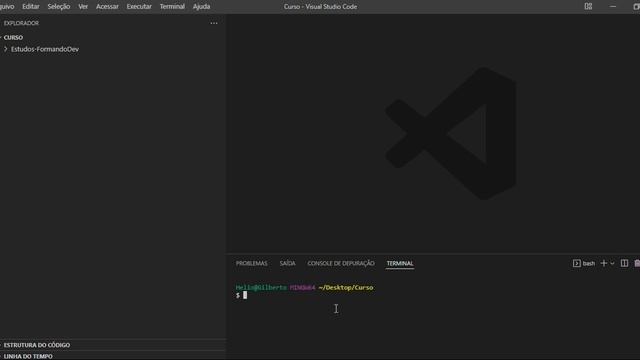Click the bash terminal profile icon
Screen dimensions: 640x360
576,263
